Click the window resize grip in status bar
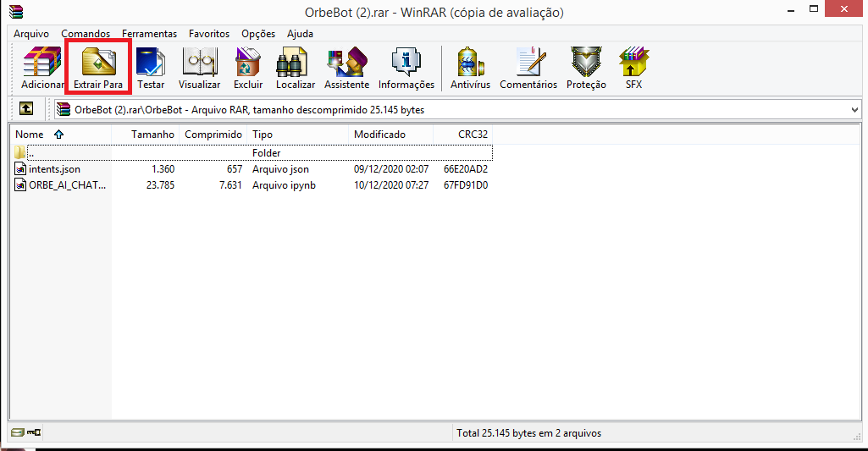The image size is (868, 451). pos(857,437)
